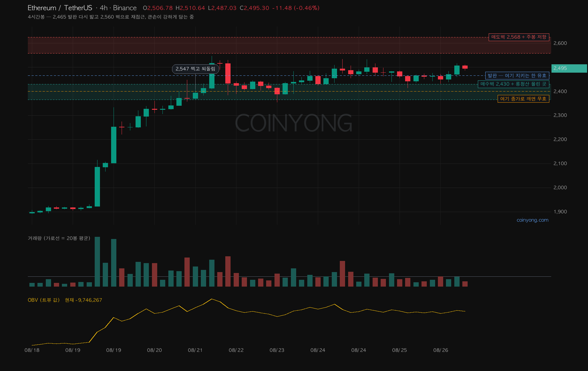Screen dimensions: 588x371
Task: Click the OBV current value -9,746,267
Action: click(x=89, y=300)
